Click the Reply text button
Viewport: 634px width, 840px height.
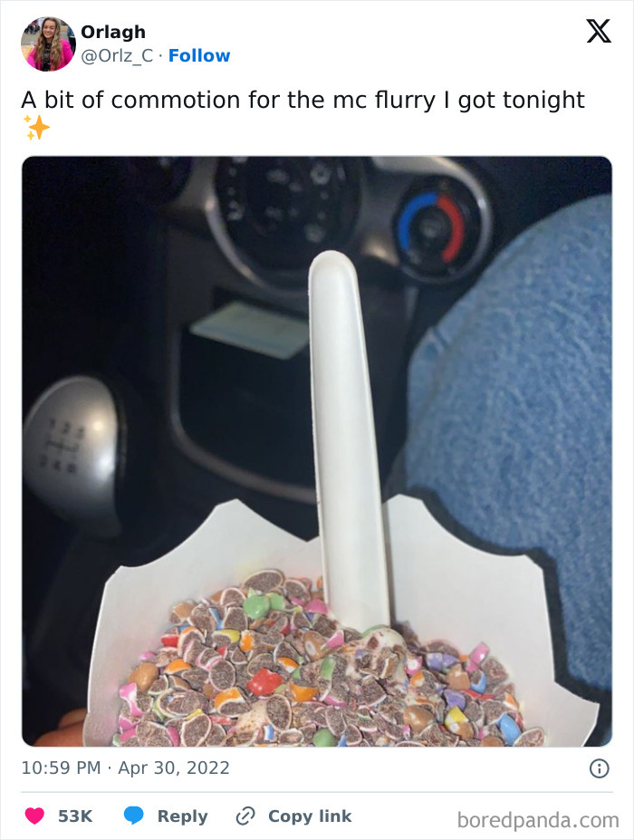click(182, 816)
